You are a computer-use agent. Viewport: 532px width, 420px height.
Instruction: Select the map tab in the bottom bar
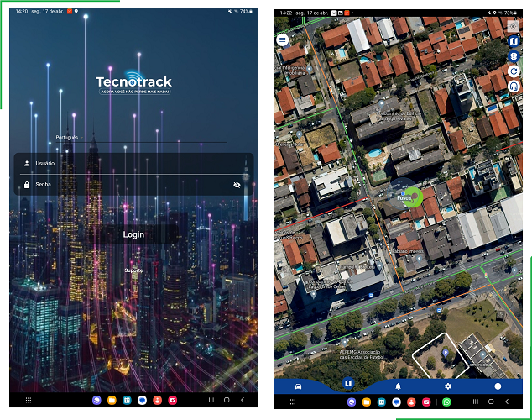347,383
